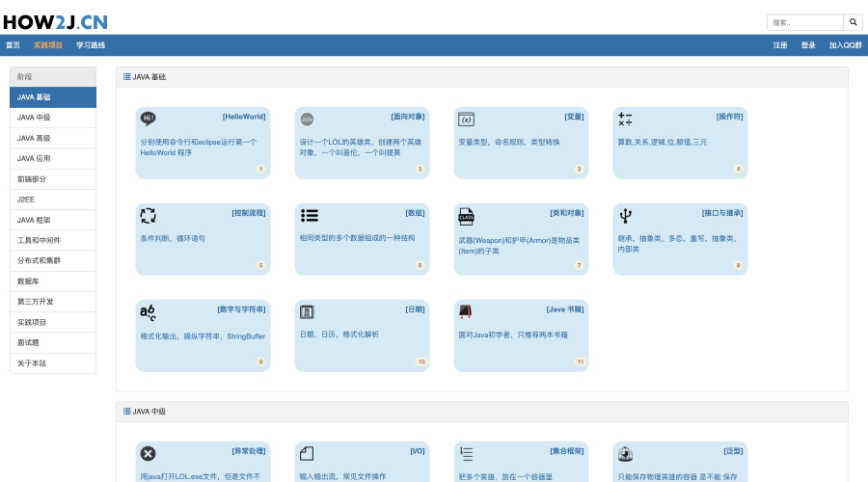
Task: Click the Hi speech bubble HelloWorld icon
Action: coord(148,119)
